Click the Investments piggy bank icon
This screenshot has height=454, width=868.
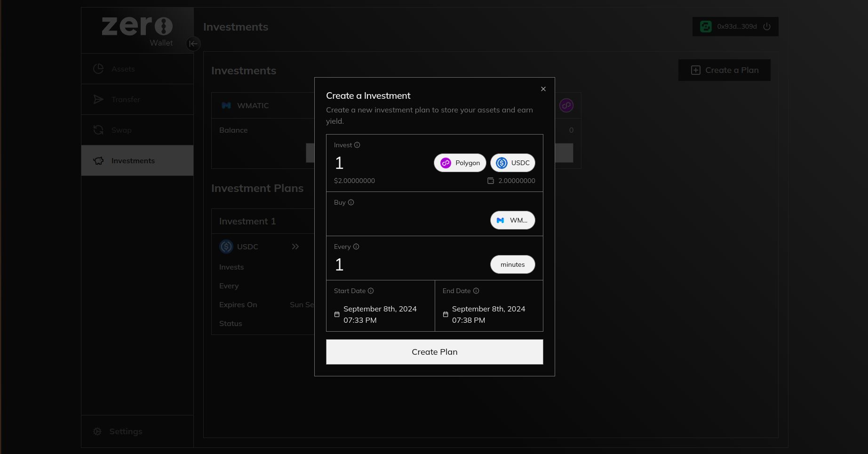(98, 160)
